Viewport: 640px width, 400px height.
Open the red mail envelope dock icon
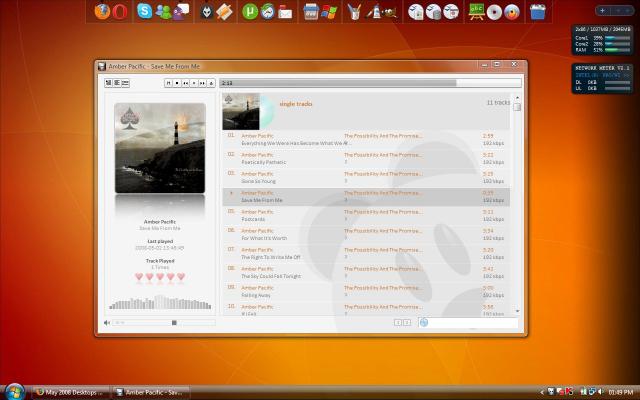pyautogui.click(x=285, y=12)
